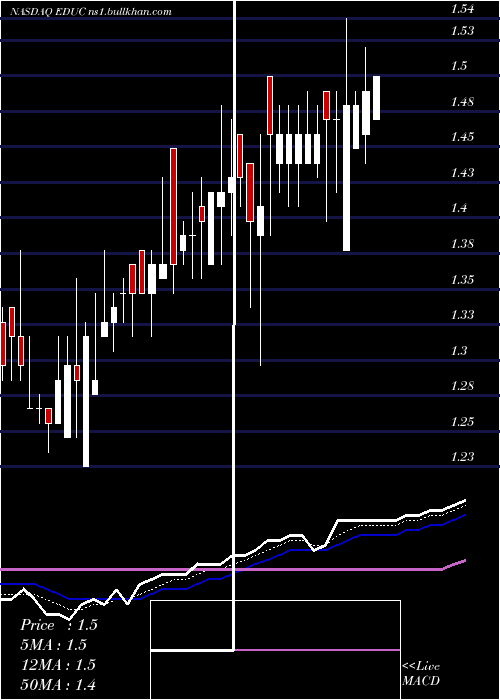Click the 1.53 price axis label
This screenshot has height=700, width=500.
click(462, 31)
